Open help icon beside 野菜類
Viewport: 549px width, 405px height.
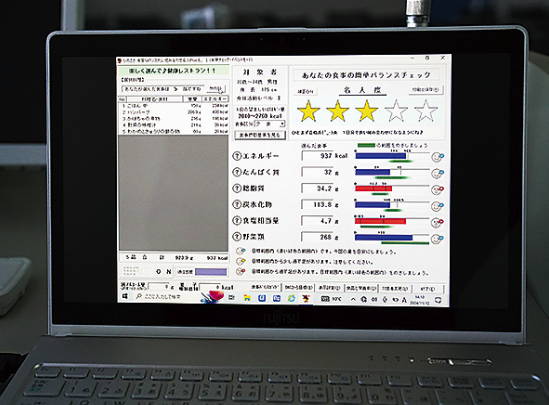click(237, 237)
